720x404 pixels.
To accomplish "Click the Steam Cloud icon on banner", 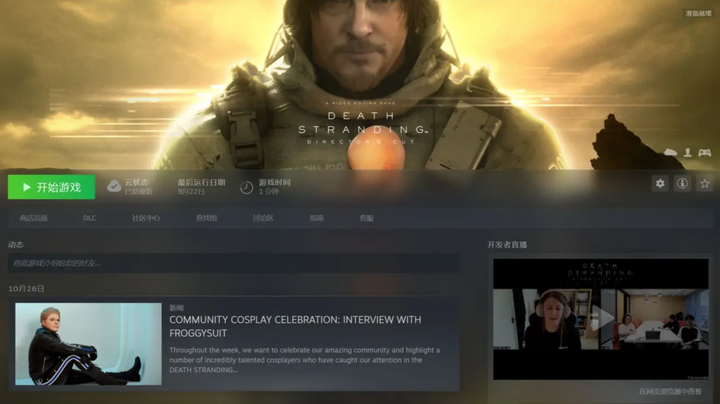I will point(670,152).
